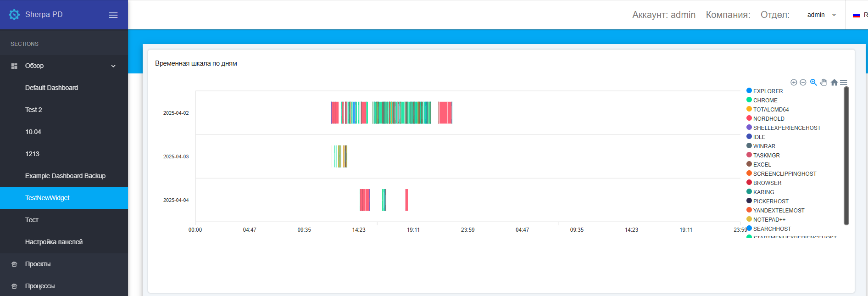Image resolution: width=868 pixels, height=296 pixels.
Task: Open the Default Dashboard menu item
Action: coord(51,88)
